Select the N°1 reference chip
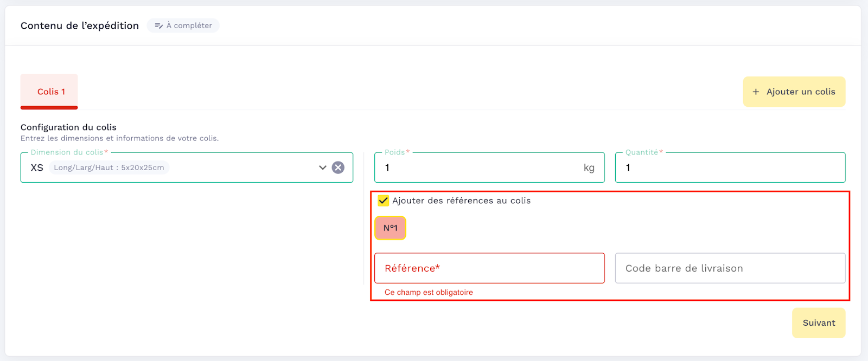The width and height of the screenshot is (868, 361). click(x=390, y=228)
